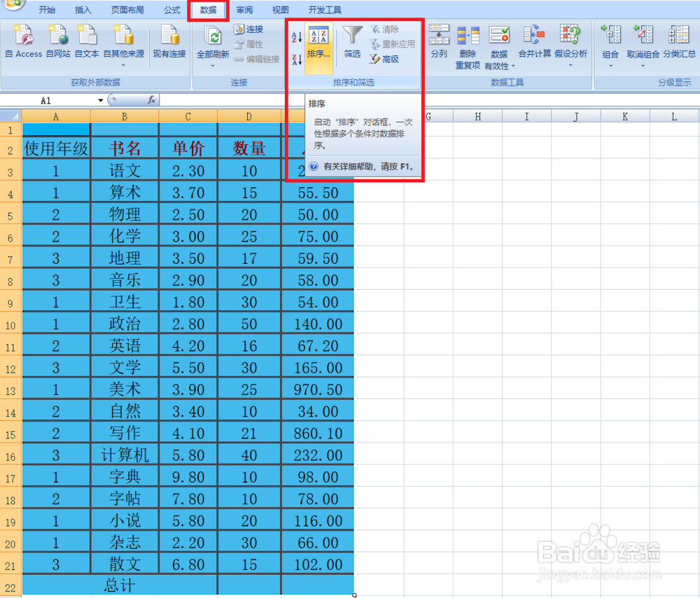Select the Data (数据) tab
Image resolution: width=700 pixels, height=598 pixels.
[x=208, y=10]
